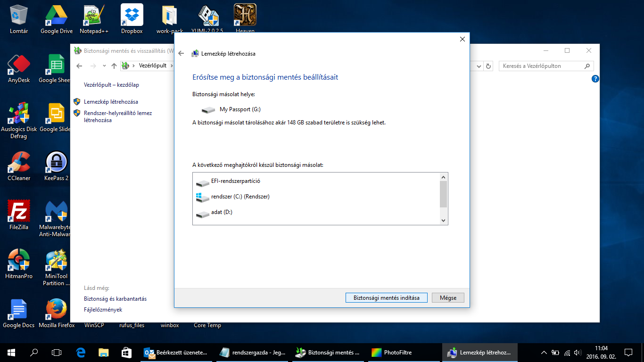
Task: Expand the address bar history dropdown arrow
Action: pyautogui.click(x=479, y=66)
